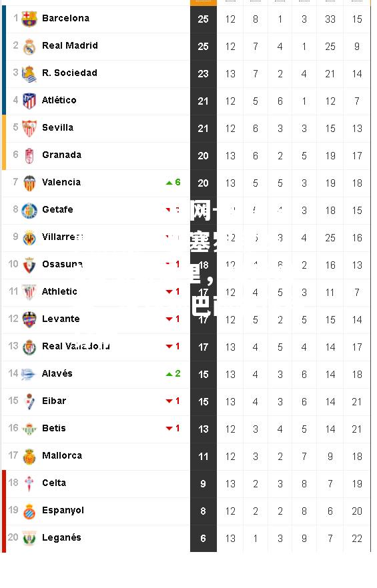Click the Celta team badge
377x588 pixels.
[x=29, y=484]
